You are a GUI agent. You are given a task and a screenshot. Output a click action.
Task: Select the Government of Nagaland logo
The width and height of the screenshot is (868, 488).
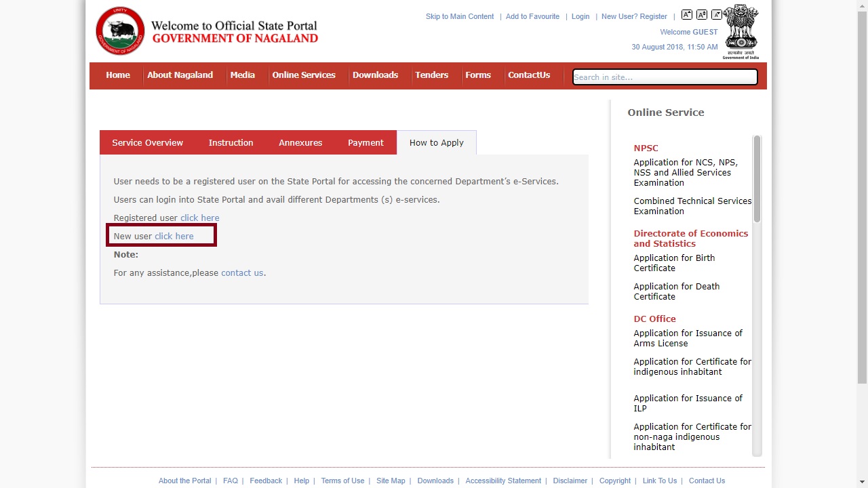coord(120,30)
